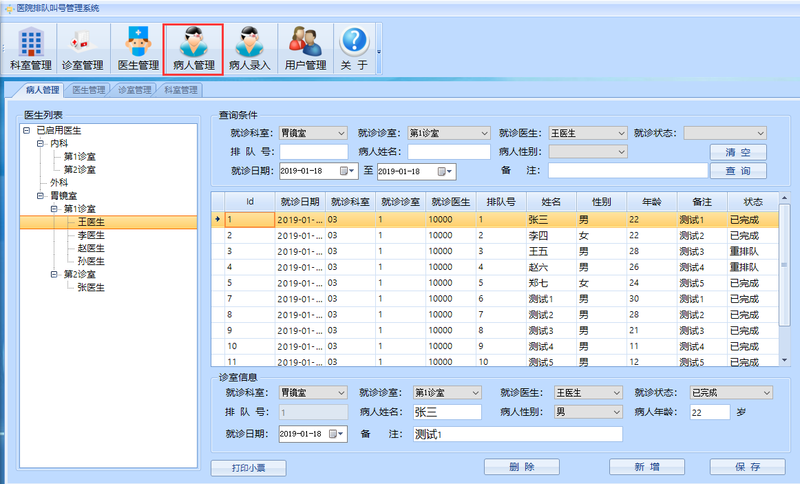Sort table by 排队号 column header
The width and height of the screenshot is (800, 484).
click(x=501, y=202)
